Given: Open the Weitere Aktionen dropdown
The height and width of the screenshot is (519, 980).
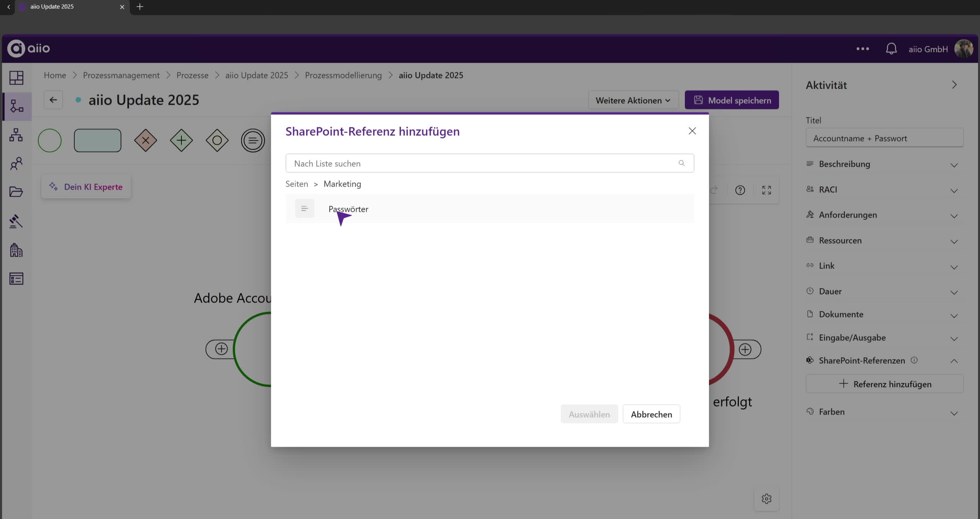Looking at the screenshot, I should [633, 100].
